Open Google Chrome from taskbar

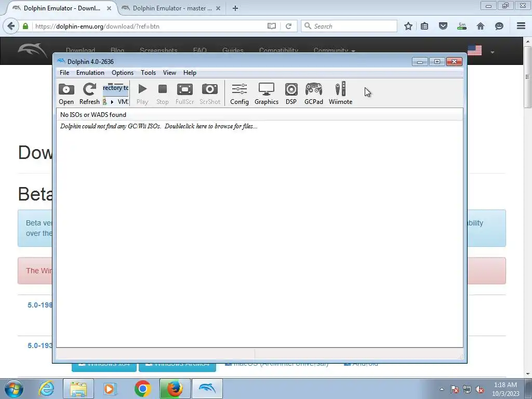142,389
